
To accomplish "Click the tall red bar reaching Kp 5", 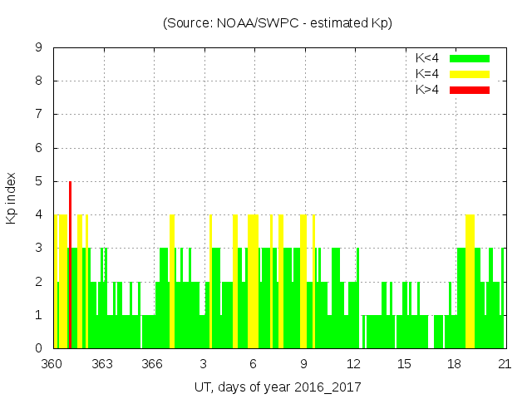I will (70, 264).
